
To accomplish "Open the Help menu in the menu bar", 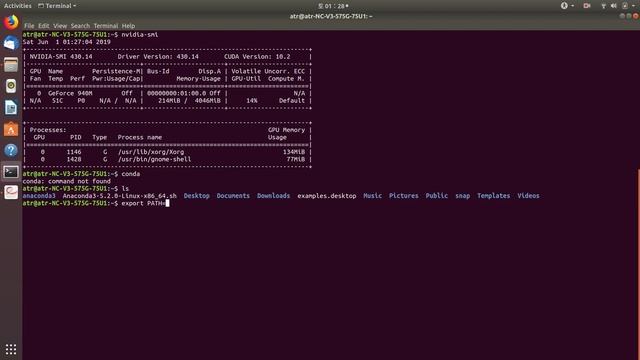I will [128, 26].
